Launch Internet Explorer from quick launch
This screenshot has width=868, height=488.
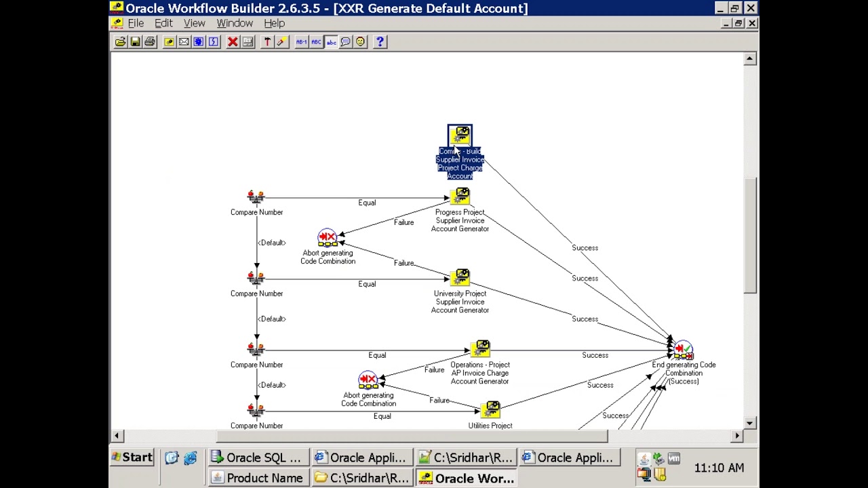(190, 458)
